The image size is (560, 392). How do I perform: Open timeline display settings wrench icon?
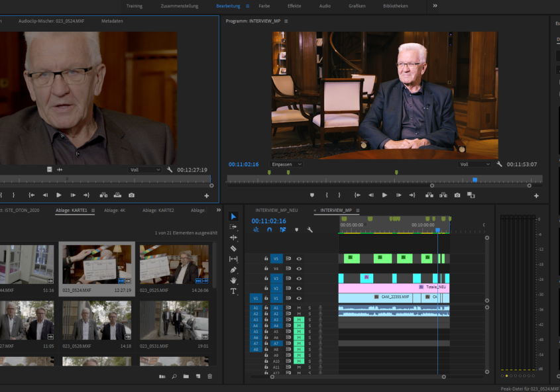tap(309, 230)
